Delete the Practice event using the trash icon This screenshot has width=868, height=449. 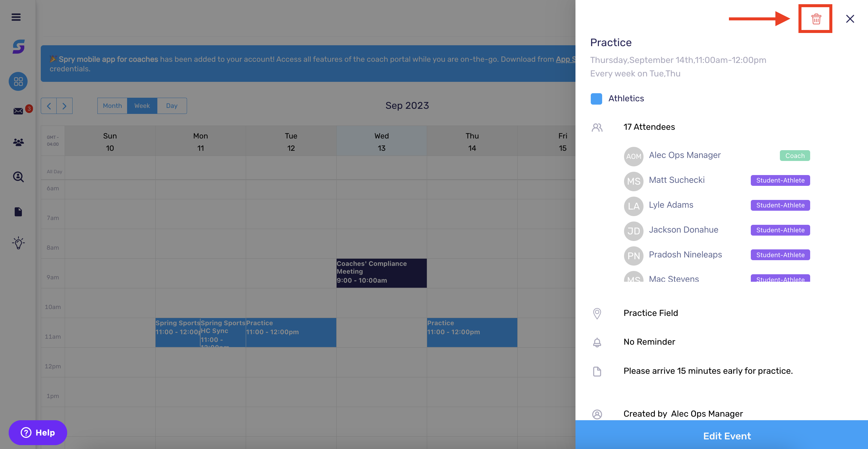(x=816, y=19)
